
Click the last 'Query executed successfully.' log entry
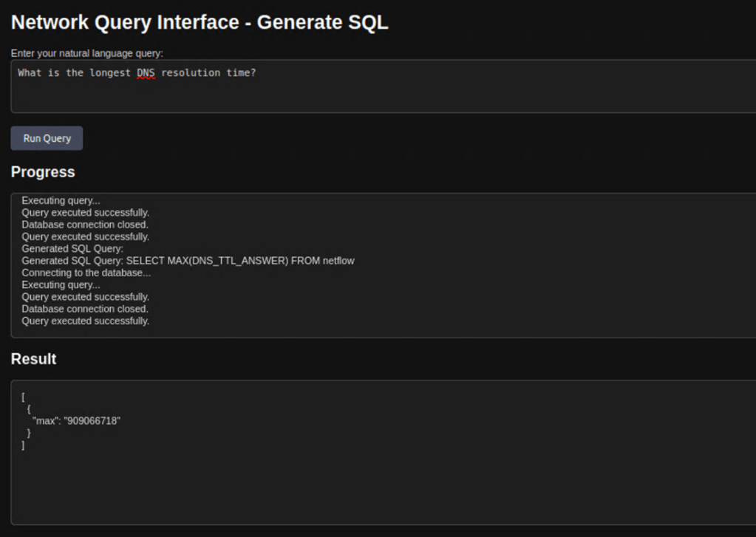(85, 321)
